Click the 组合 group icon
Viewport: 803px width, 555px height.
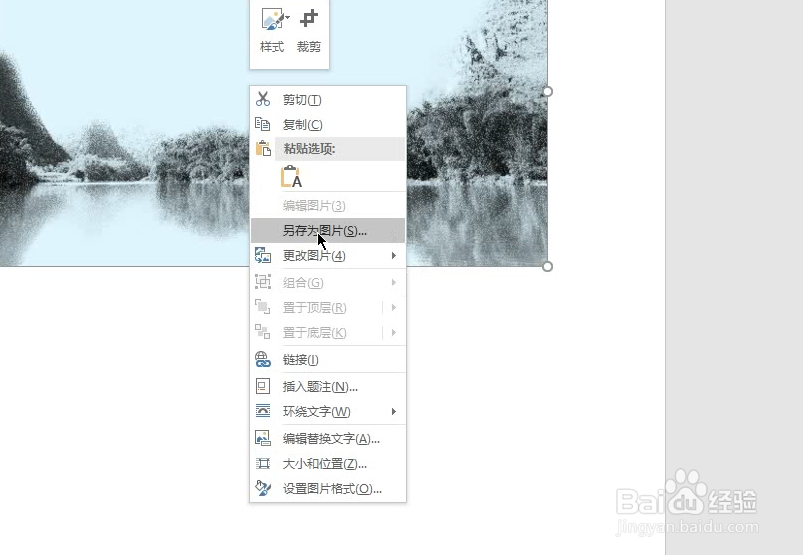point(263,282)
